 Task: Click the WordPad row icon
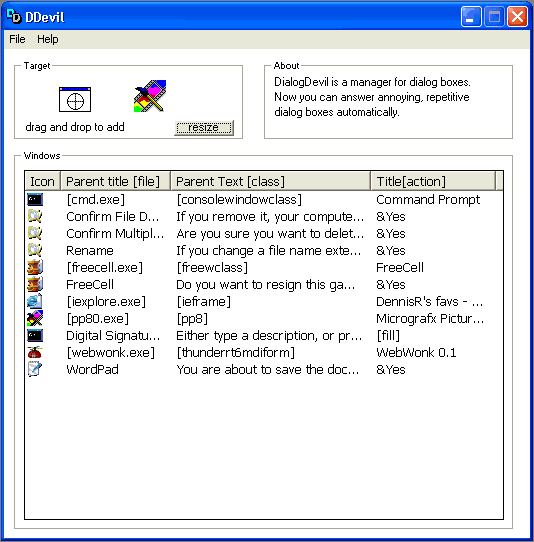[x=35, y=369]
